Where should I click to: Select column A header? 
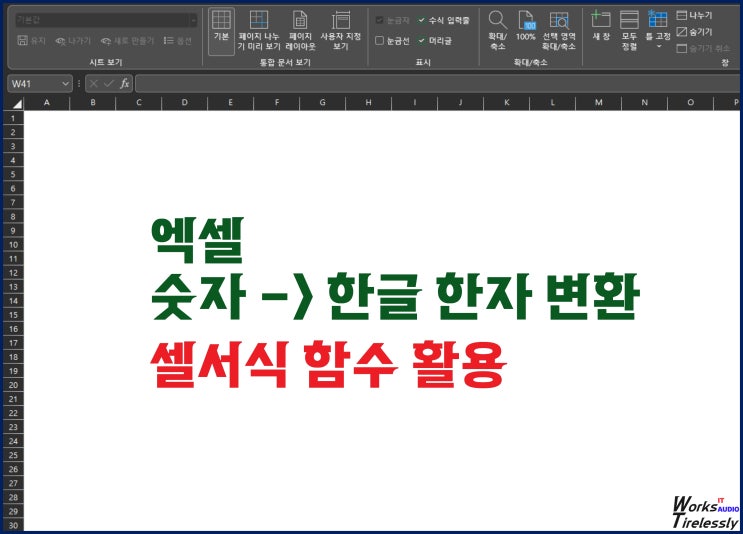tap(46, 102)
